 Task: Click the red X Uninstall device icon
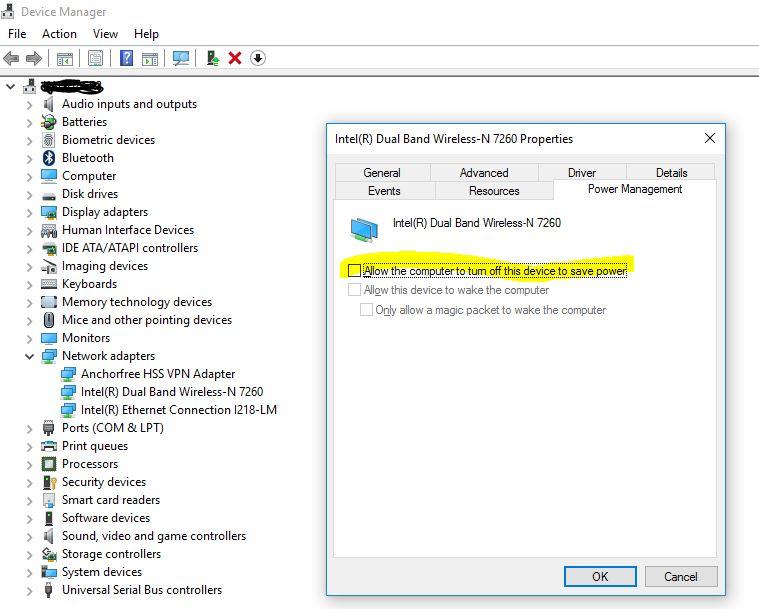[x=235, y=59]
